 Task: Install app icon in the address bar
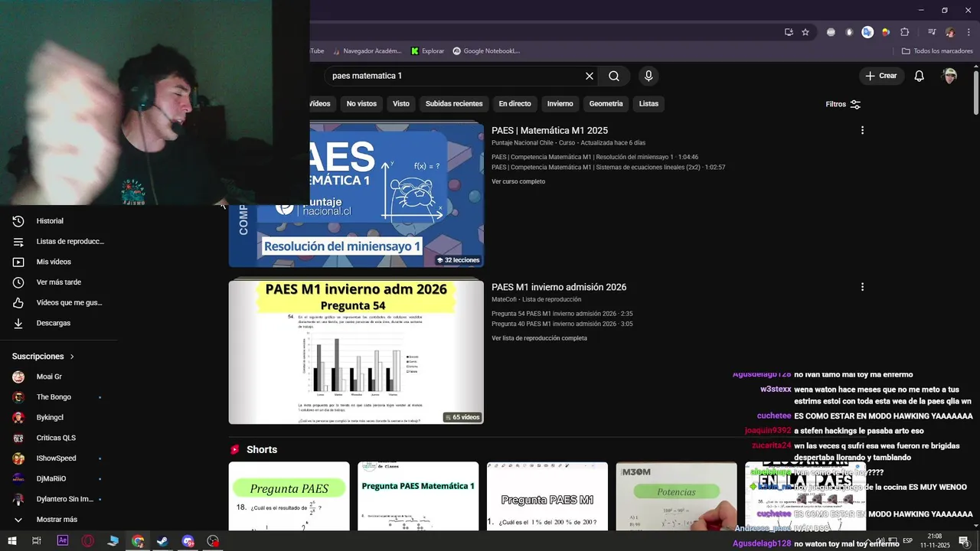tap(789, 32)
